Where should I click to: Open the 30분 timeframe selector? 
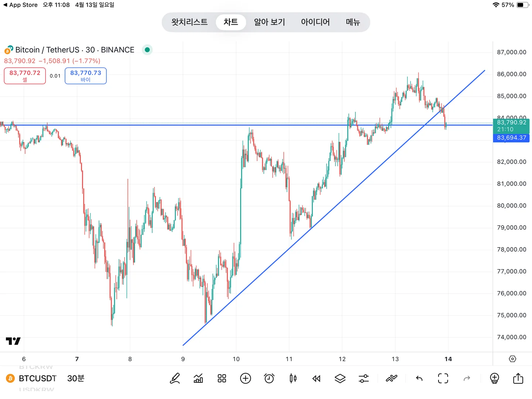(76, 378)
